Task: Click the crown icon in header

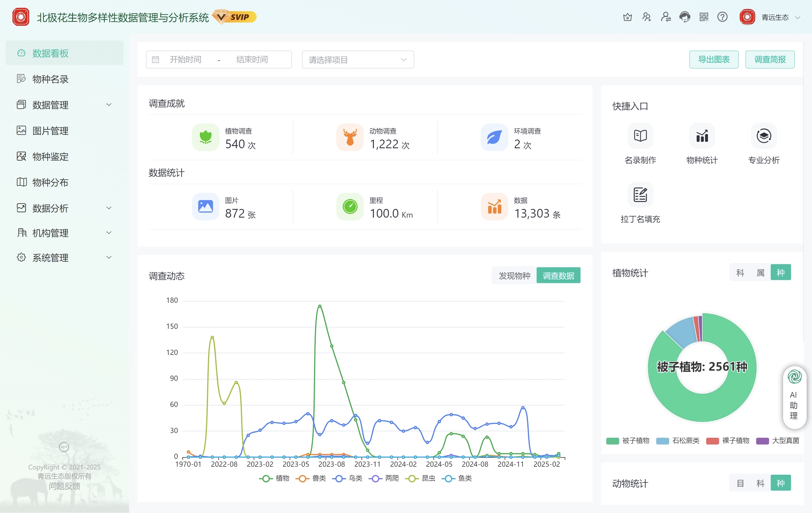Action: 627,17
